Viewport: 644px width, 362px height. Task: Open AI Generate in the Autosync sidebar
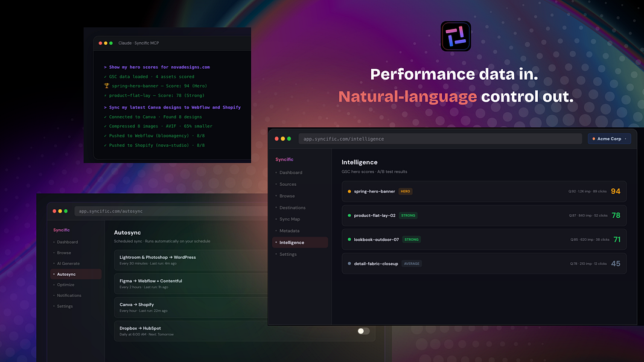pos(68,264)
